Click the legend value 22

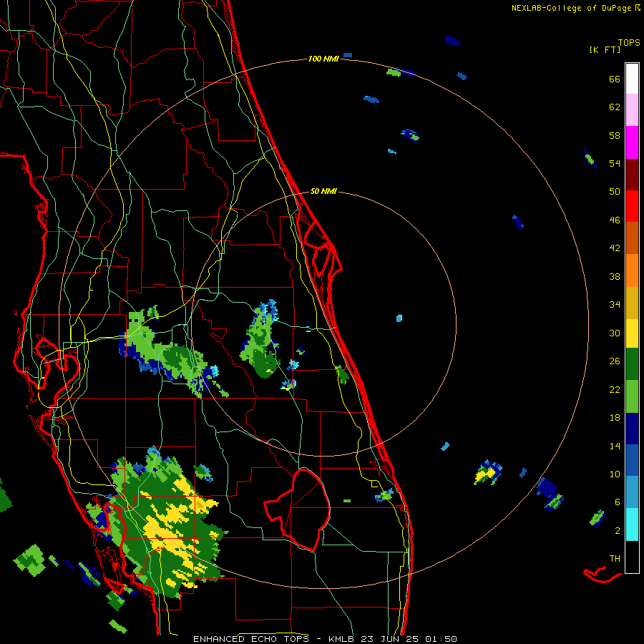coord(615,389)
